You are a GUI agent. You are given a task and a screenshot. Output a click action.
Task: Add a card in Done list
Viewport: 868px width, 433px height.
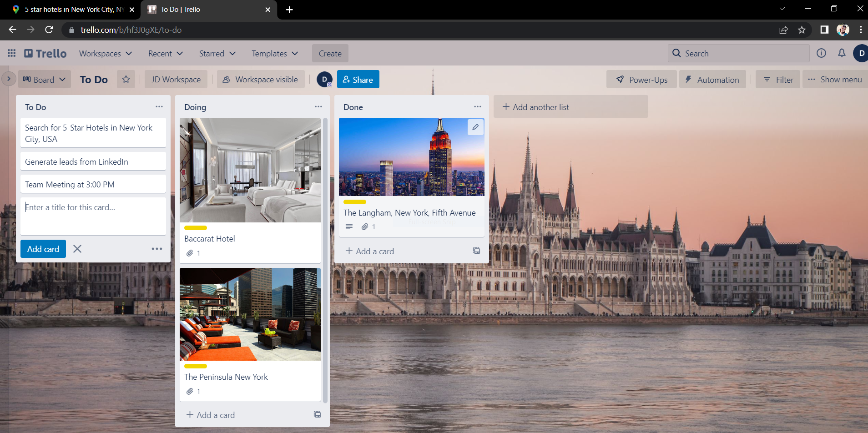370,251
